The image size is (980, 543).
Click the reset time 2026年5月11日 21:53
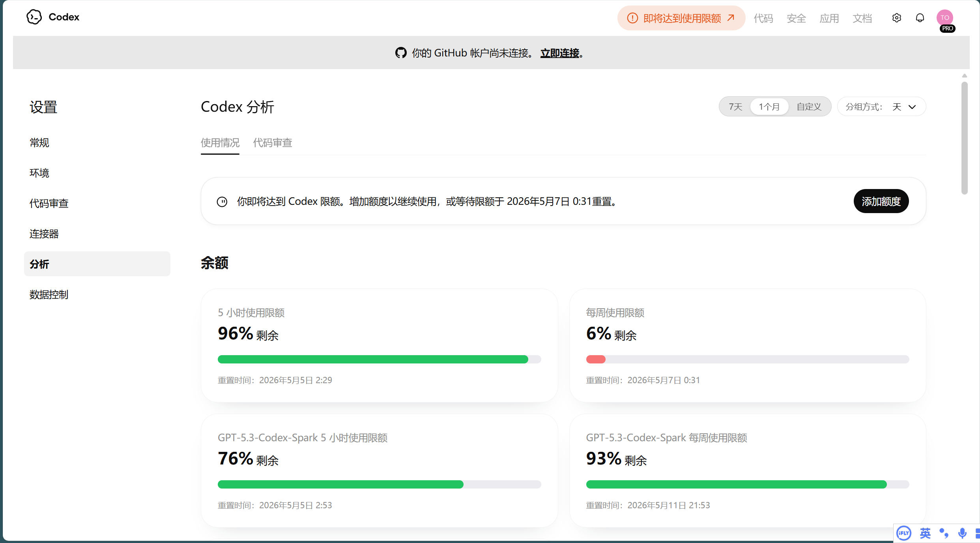coord(669,505)
